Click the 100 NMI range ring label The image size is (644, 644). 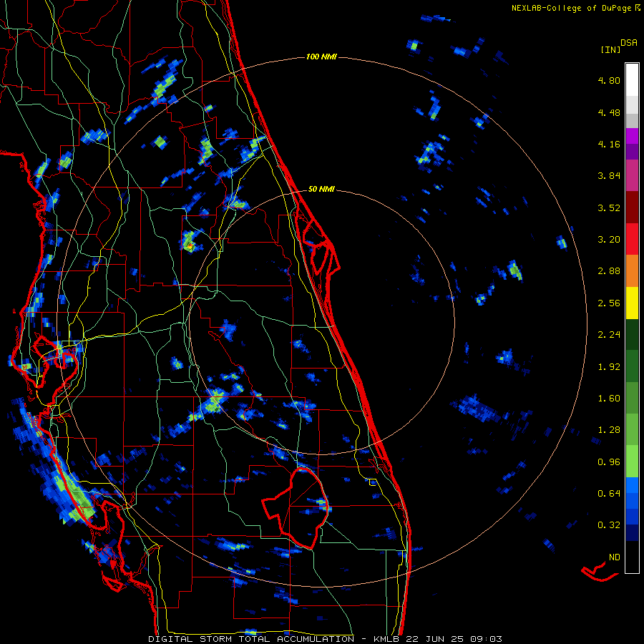tap(321, 57)
